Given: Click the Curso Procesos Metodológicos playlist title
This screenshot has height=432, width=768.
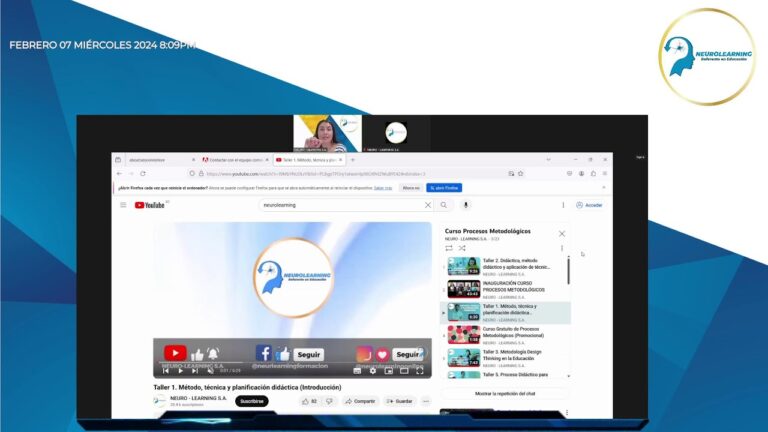Looking at the screenshot, I should (x=487, y=231).
